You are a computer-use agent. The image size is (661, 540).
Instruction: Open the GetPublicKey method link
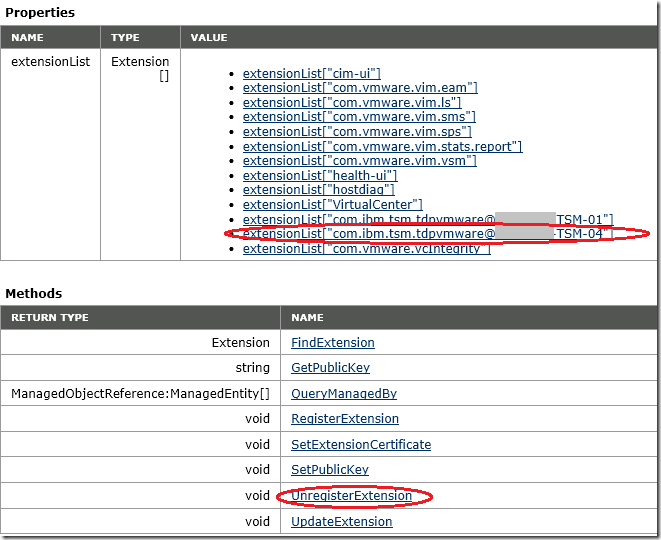point(331,368)
